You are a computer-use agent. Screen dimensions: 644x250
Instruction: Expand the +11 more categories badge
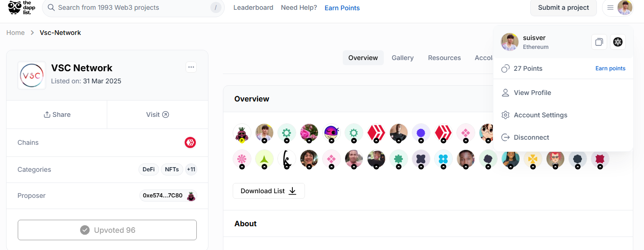tap(191, 169)
